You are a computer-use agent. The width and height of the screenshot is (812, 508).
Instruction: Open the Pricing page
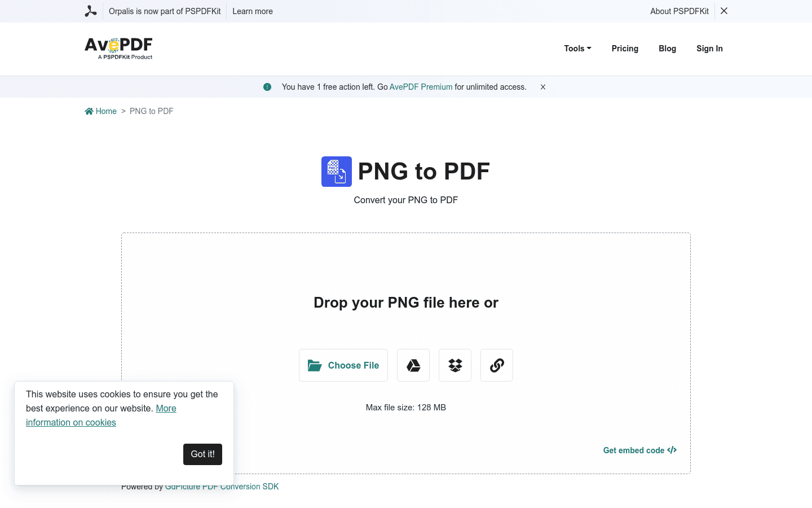625,49
